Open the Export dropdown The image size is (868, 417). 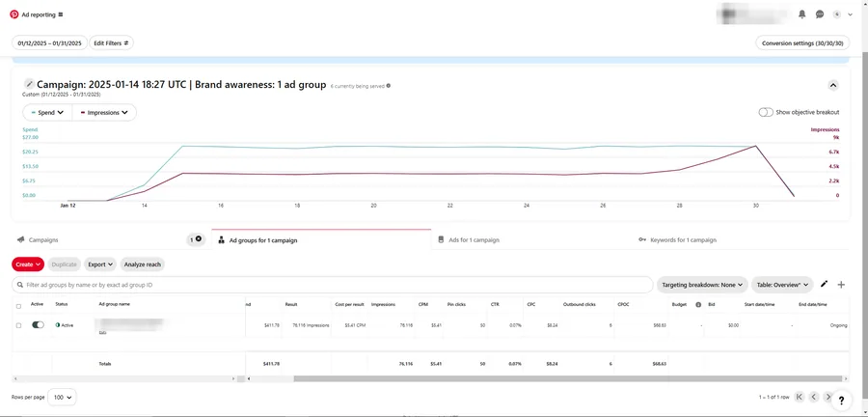click(x=100, y=264)
